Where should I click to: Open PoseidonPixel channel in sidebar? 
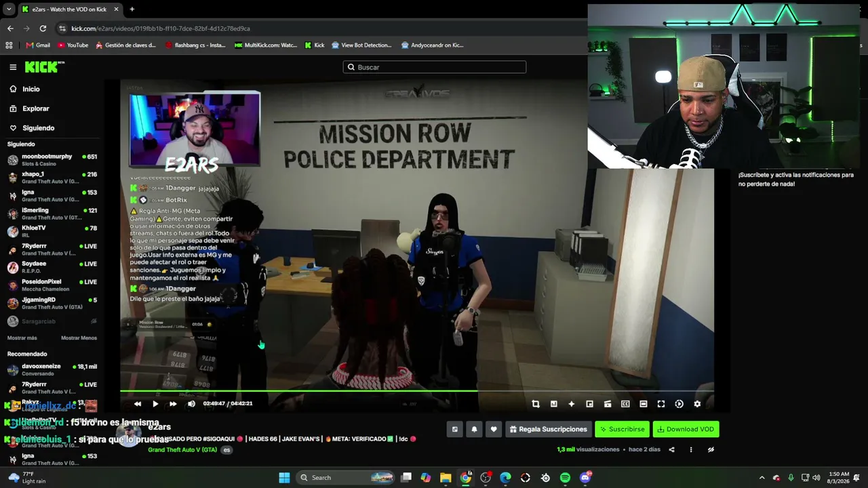52,285
